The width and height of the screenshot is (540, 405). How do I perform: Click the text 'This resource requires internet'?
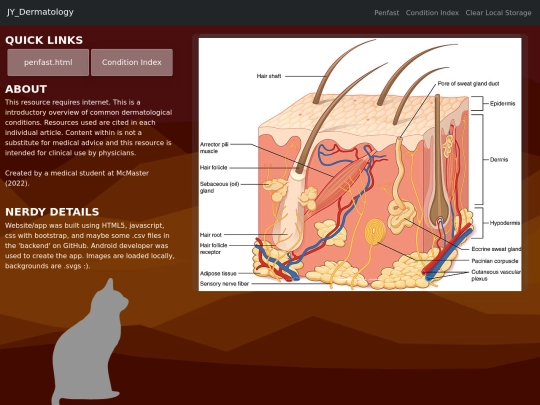point(58,102)
